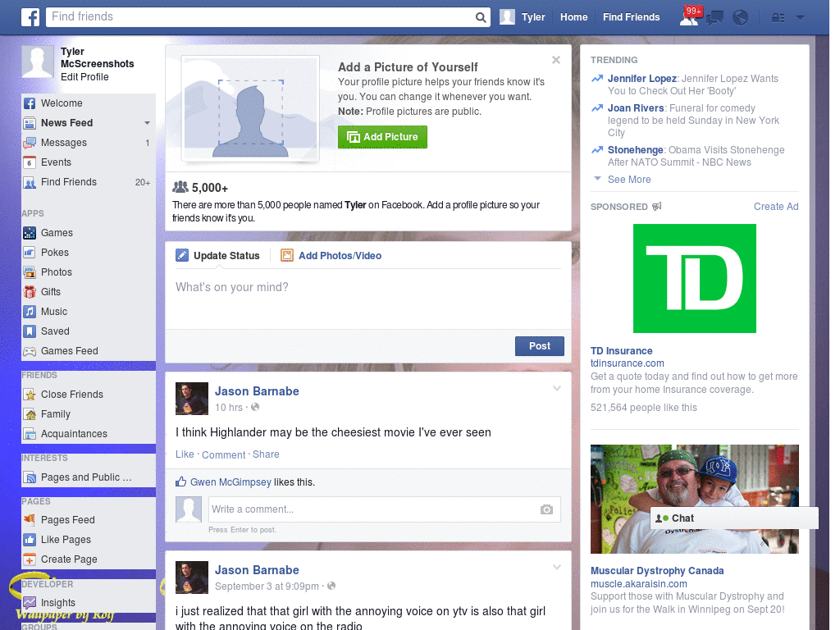The width and height of the screenshot is (840, 630).
Task: Open Gwen McGimpsey's profile link
Action: [x=231, y=482]
